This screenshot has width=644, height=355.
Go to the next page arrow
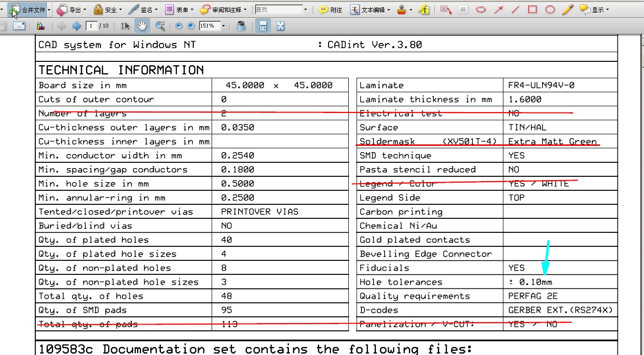pyautogui.click(x=76, y=26)
